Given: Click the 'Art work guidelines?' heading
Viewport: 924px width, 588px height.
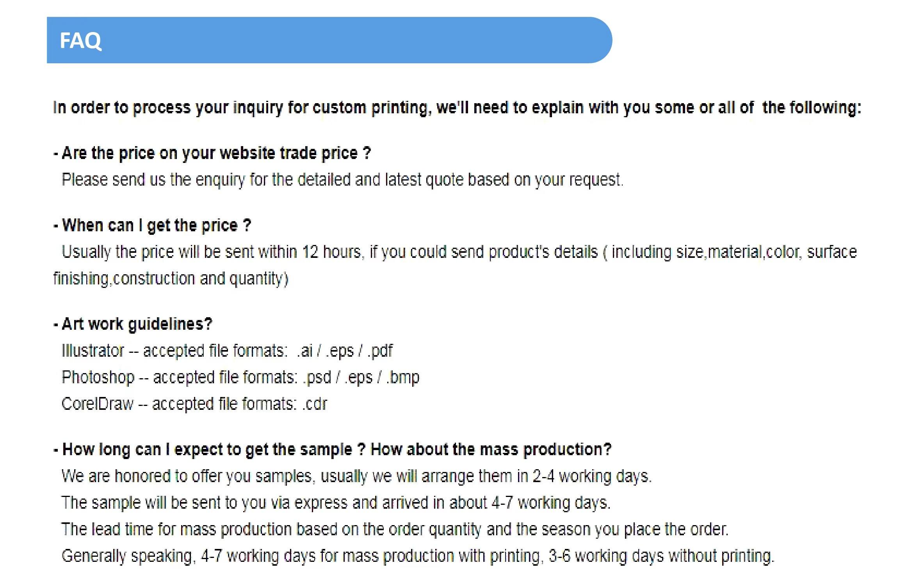Looking at the screenshot, I should point(133,324).
